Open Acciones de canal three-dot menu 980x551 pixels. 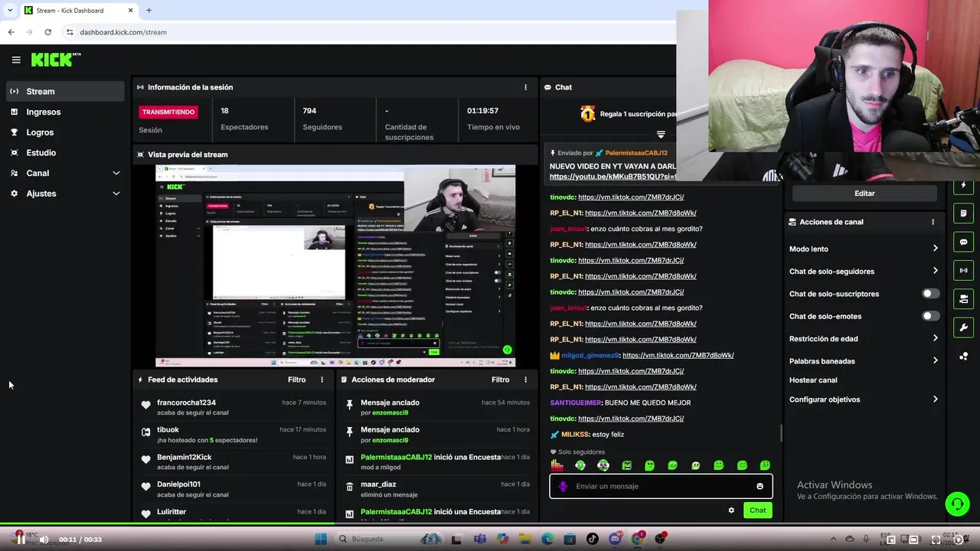coord(933,222)
